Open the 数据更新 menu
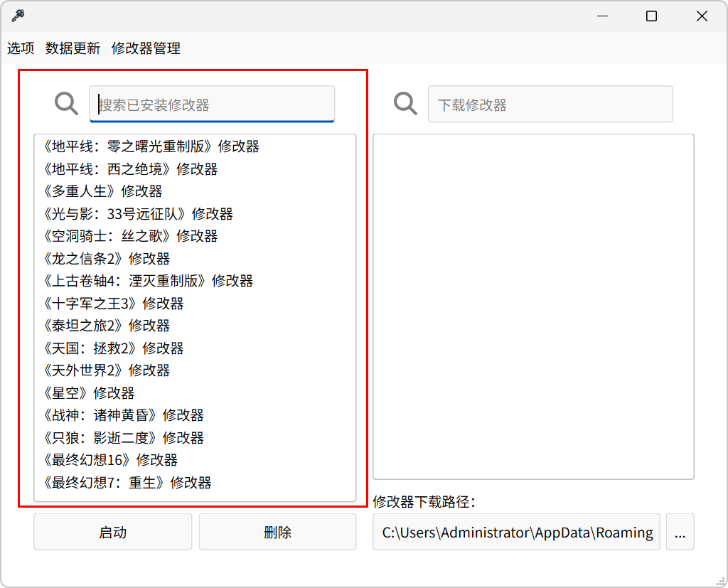Image resolution: width=728 pixels, height=588 pixels. click(x=73, y=48)
